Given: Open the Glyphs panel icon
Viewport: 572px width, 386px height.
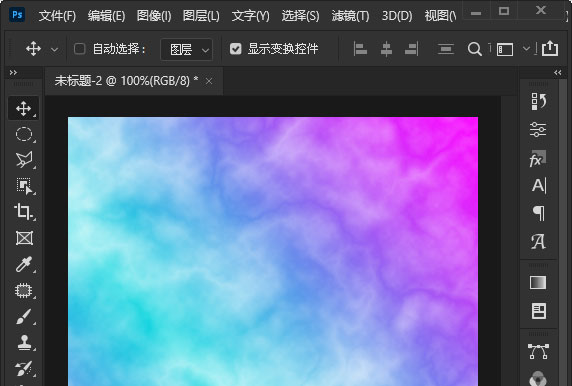Looking at the screenshot, I should [x=538, y=241].
